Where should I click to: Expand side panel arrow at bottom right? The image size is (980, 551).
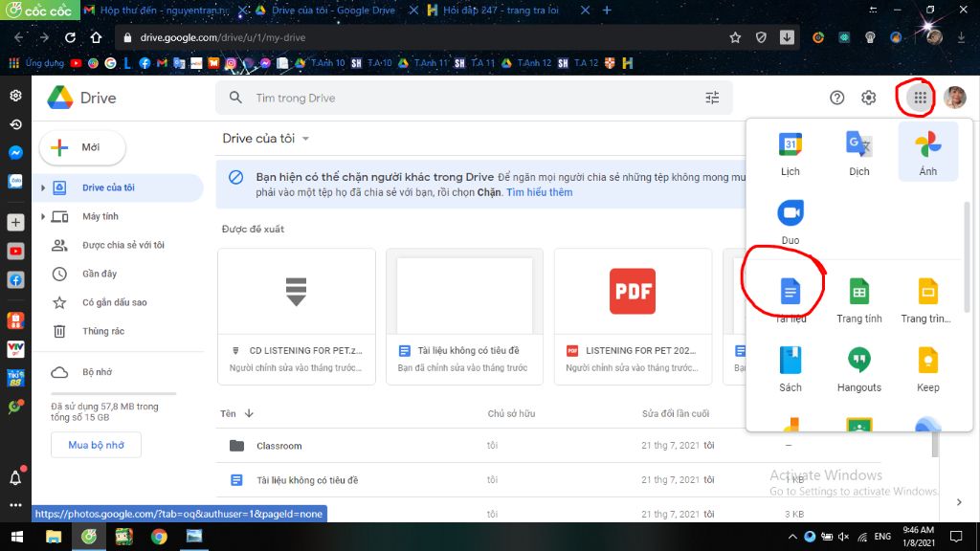tap(959, 502)
